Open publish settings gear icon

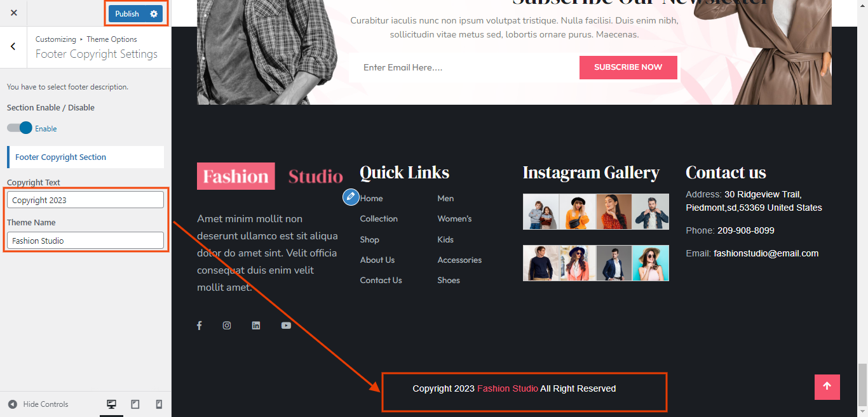pos(154,14)
